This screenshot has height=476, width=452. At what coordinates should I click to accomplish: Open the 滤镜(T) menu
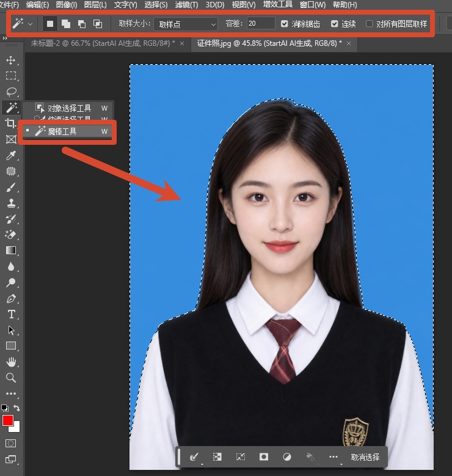[x=186, y=5]
